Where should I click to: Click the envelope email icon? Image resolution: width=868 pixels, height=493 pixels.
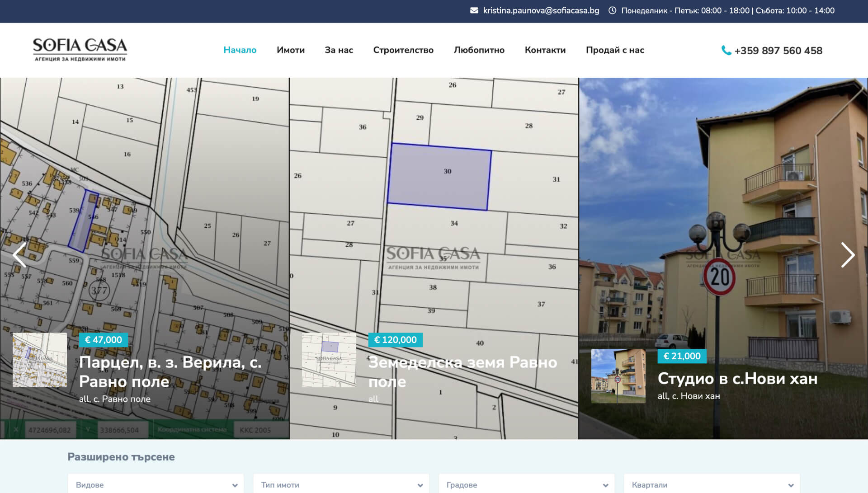point(474,10)
